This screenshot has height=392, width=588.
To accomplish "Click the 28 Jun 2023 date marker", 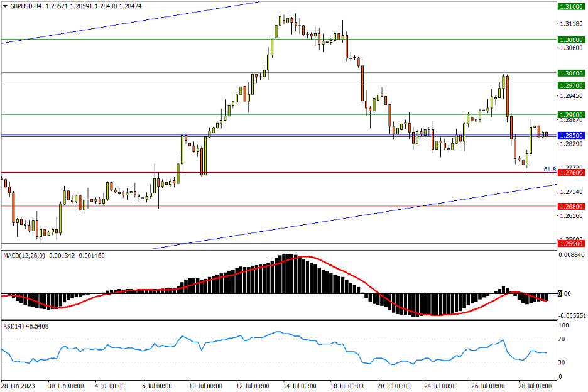I will pos(19,385).
